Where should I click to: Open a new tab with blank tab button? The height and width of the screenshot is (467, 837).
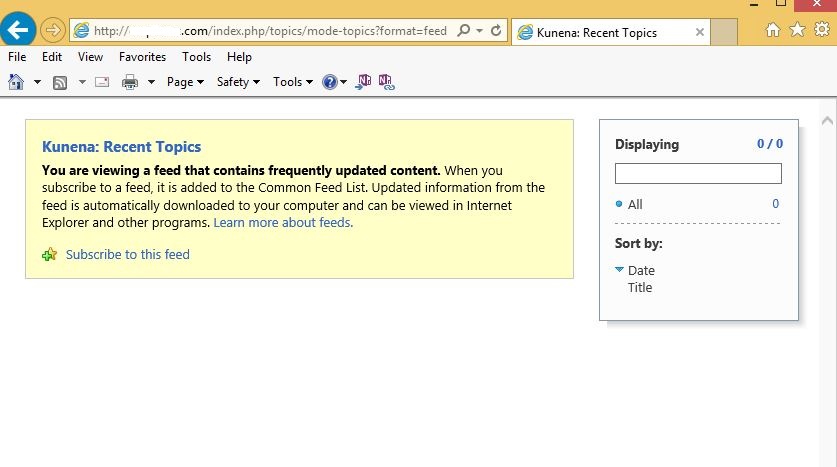tap(724, 33)
